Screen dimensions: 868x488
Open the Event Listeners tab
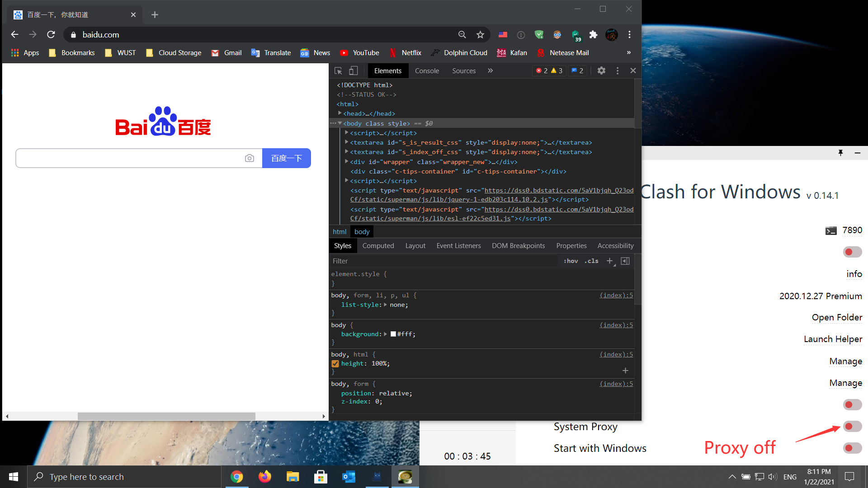click(x=458, y=246)
